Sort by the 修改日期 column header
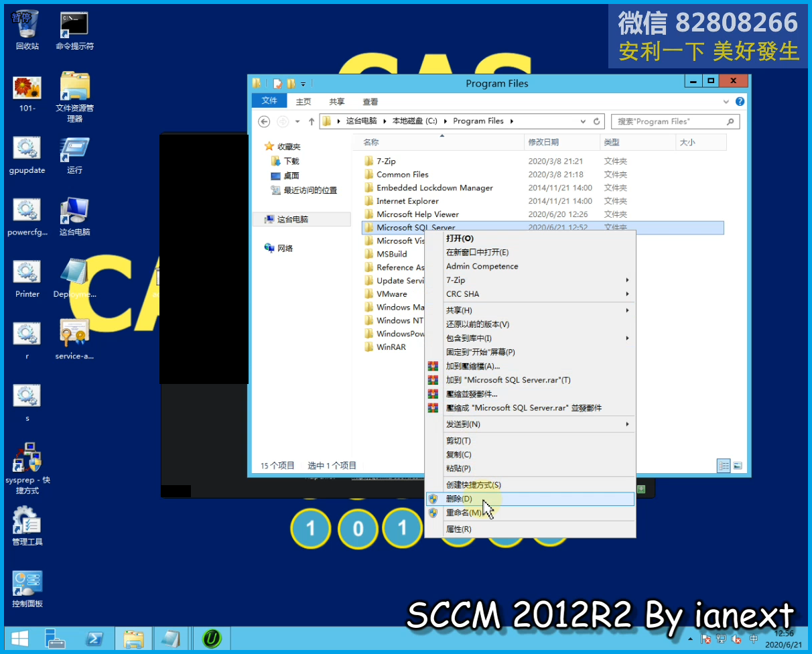The width and height of the screenshot is (812, 654). pos(561,142)
